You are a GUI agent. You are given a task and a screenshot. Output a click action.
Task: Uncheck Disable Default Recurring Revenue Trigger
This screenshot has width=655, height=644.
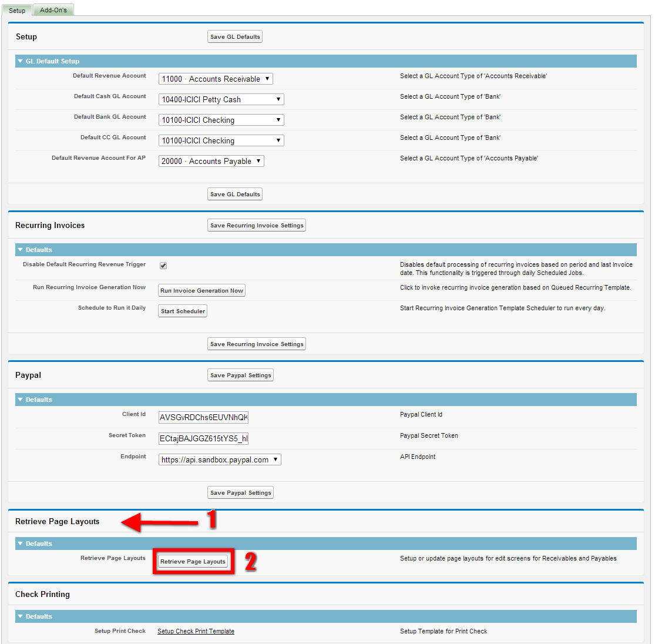(x=163, y=266)
